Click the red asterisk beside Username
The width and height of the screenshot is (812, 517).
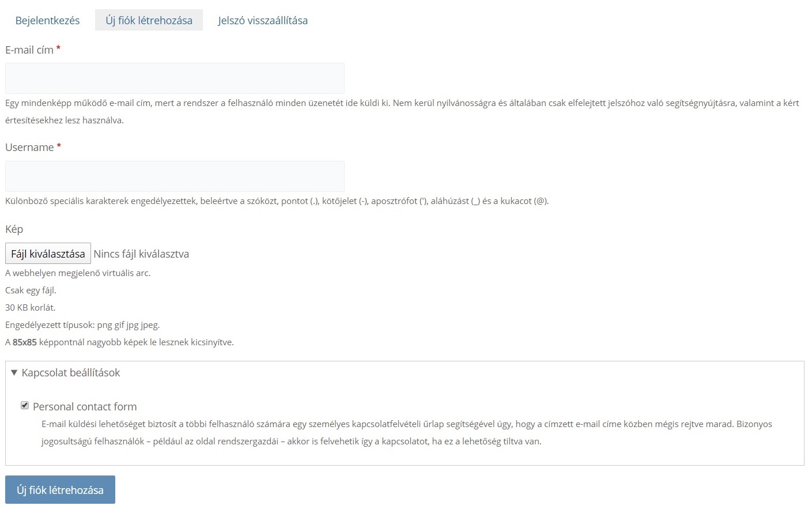coord(59,146)
